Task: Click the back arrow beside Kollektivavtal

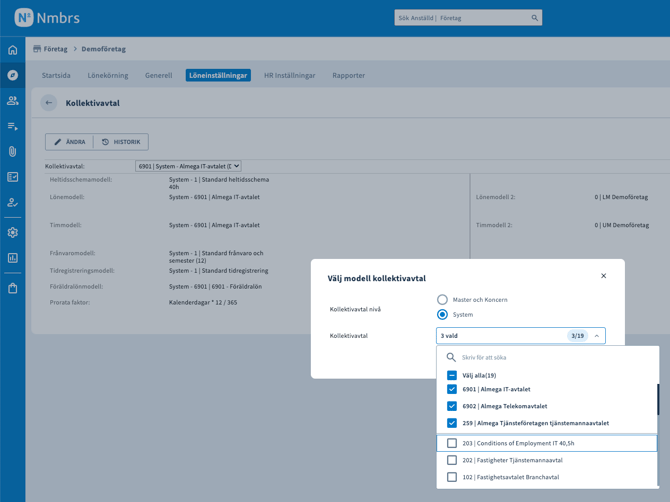Action: pos(49,103)
